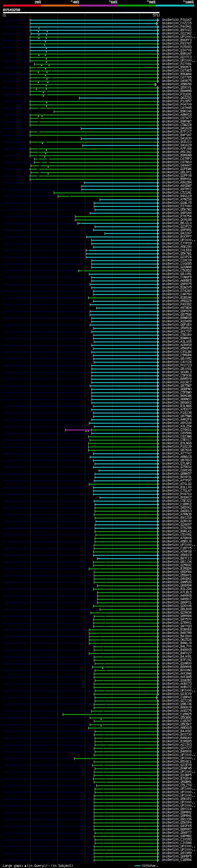197x868 pixels.
Task: Select hit label UniRef100_Q876G4
Action: click(x=176, y=450)
